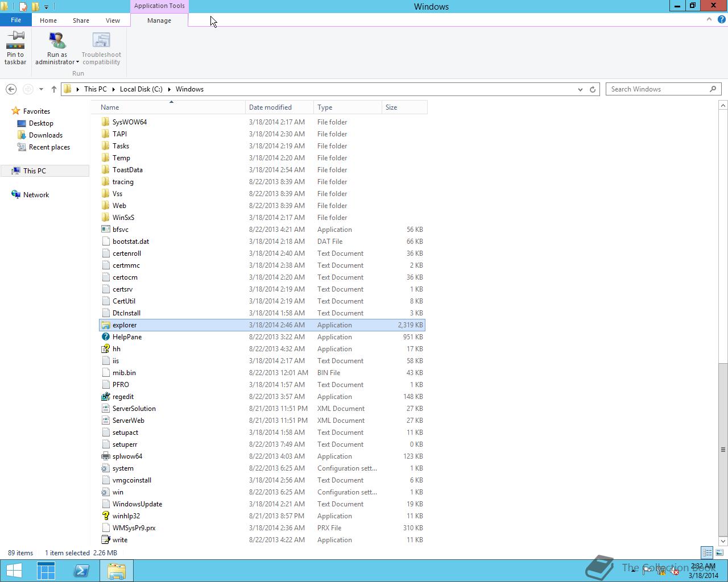Select the hh application icon

pos(105,349)
